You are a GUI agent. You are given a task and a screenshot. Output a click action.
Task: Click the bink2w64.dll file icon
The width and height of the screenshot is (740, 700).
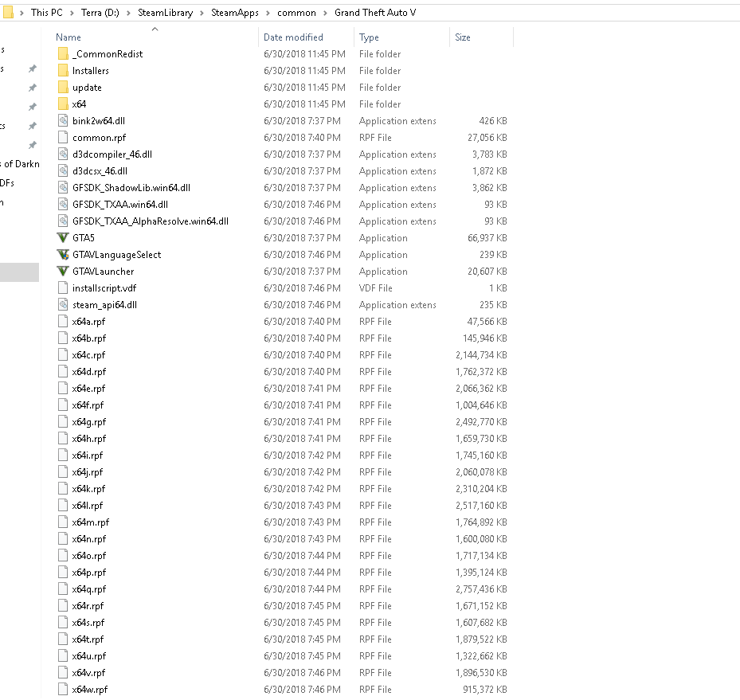[63, 121]
